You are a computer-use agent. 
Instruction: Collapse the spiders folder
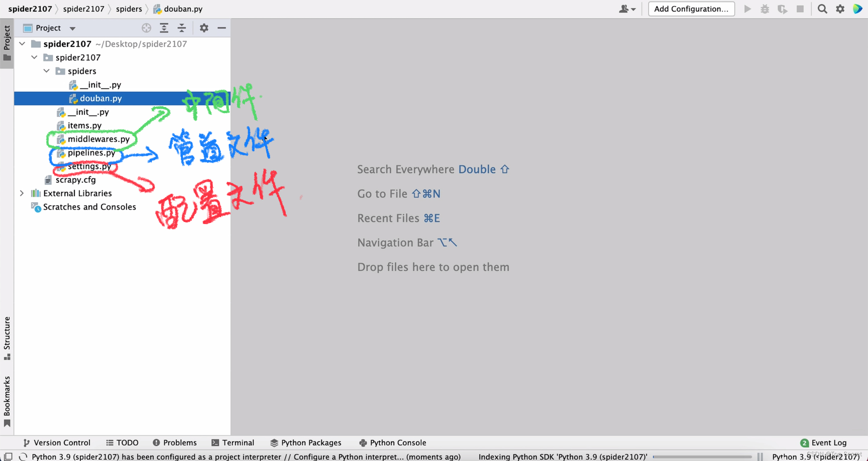click(x=47, y=71)
